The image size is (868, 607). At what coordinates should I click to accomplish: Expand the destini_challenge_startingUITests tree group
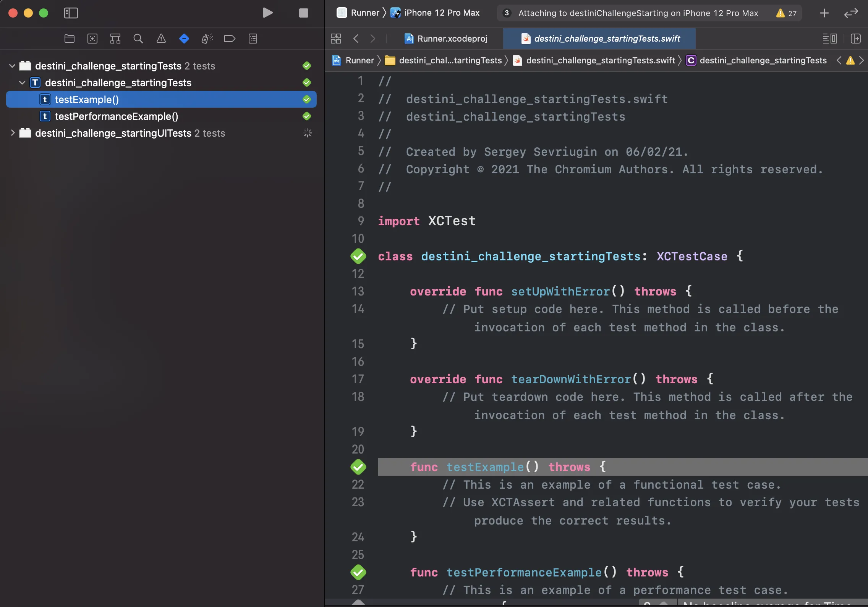pyautogui.click(x=12, y=133)
